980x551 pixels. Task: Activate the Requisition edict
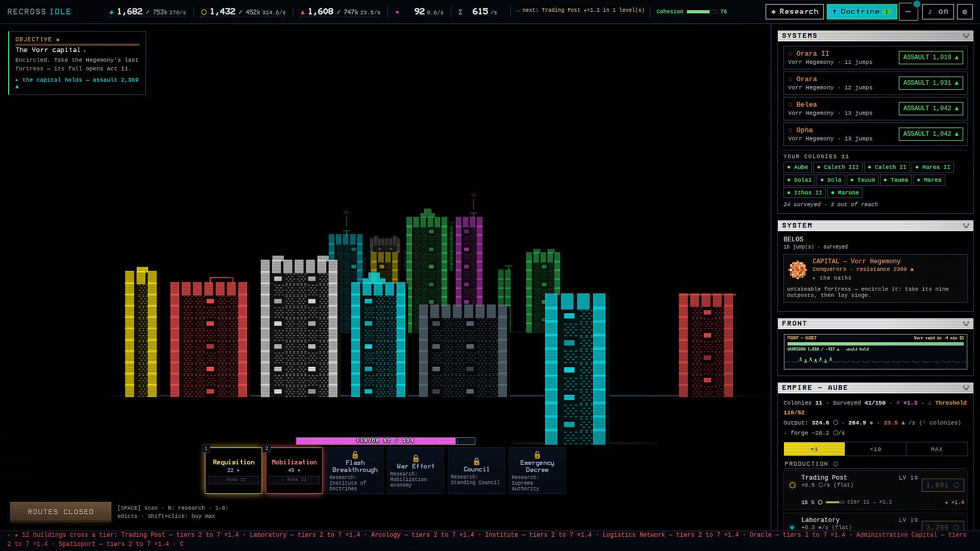(233, 471)
